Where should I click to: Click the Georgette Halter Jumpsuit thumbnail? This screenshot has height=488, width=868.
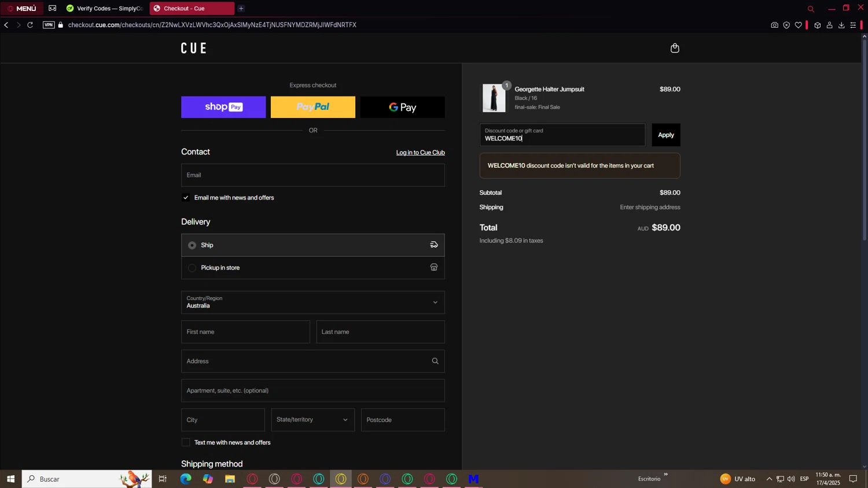point(494,98)
